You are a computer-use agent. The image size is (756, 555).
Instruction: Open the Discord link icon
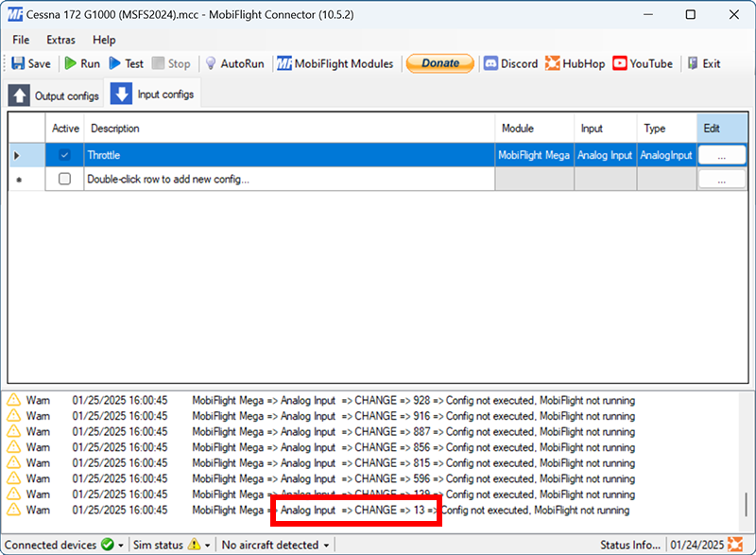(491, 63)
